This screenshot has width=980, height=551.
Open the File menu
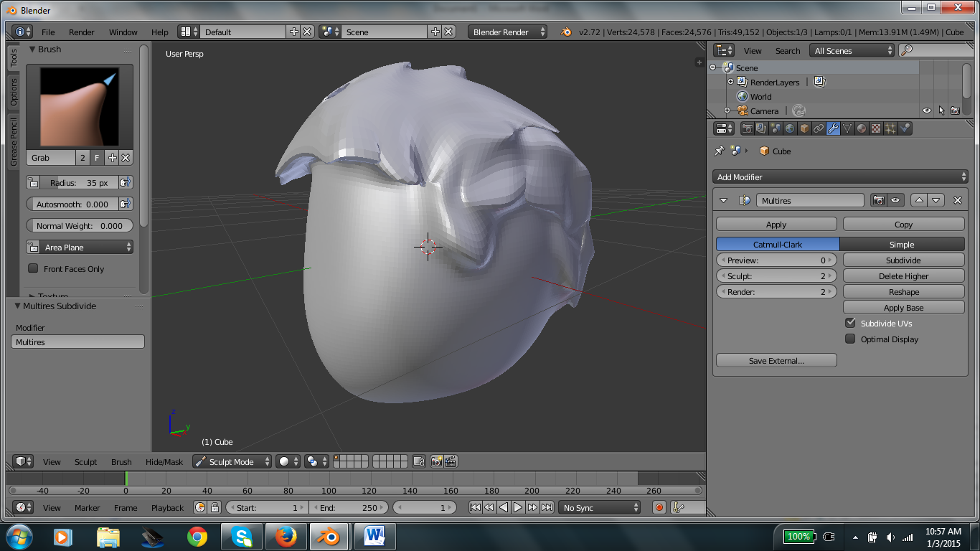tap(48, 32)
